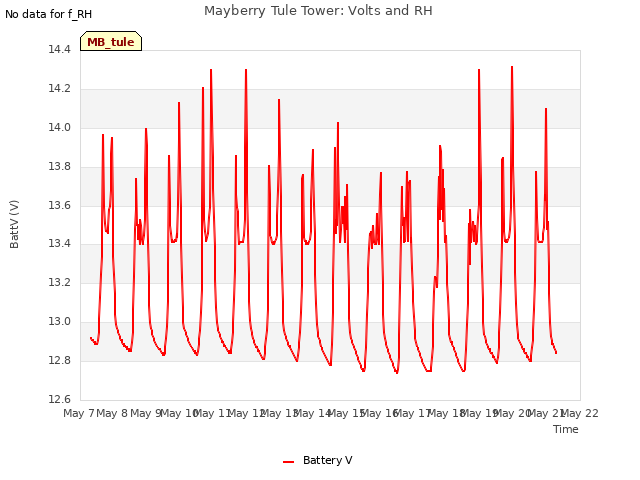Click the Time x-axis label

(x=565, y=429)
